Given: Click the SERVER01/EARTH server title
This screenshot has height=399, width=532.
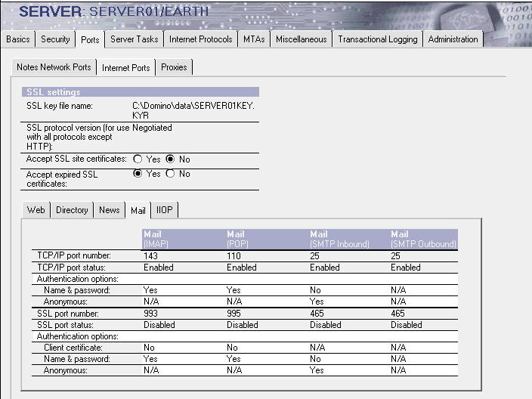Looking at the screenshot, I should (x=149, y=12).
